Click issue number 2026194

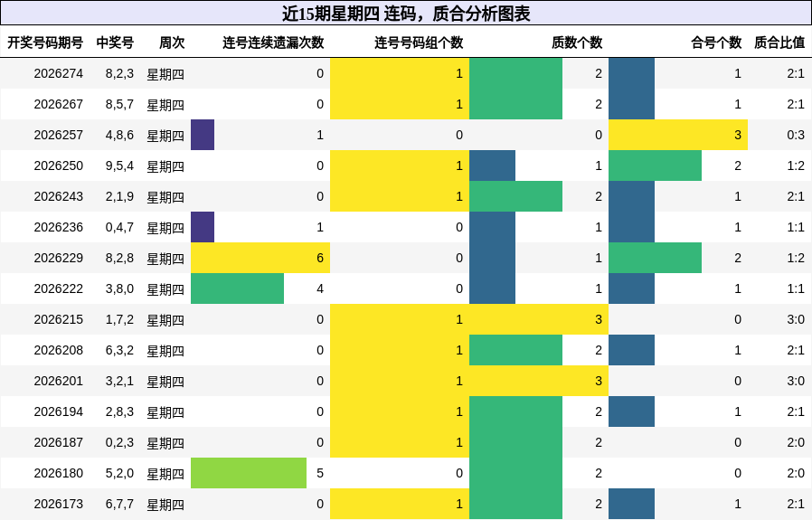[x=59, y=411]
